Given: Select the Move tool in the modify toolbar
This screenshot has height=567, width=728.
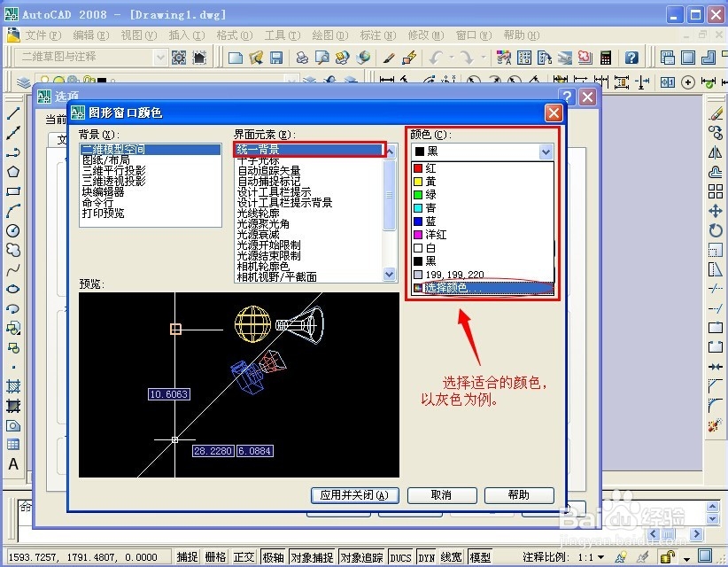Looking at the screenshot, I should coord(716,211).
